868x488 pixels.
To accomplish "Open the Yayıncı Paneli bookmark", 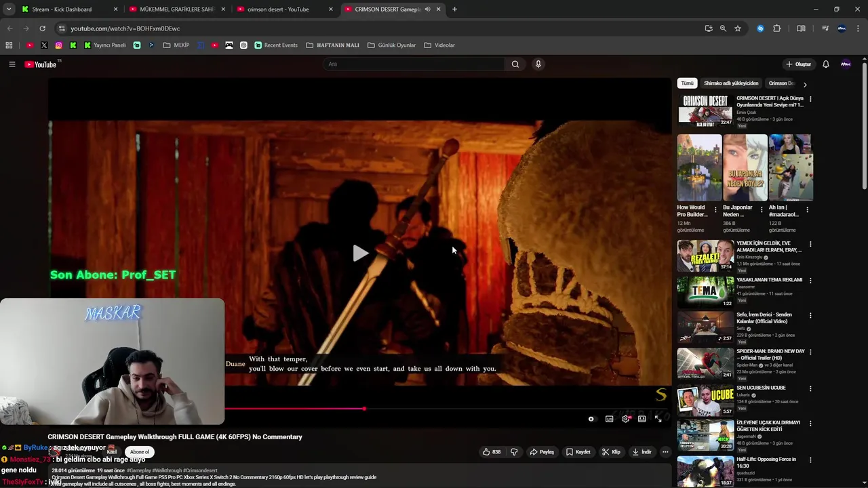I will 105,45.
